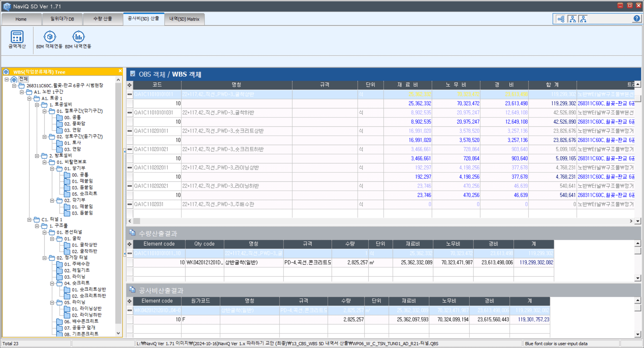The height and width of the screenshot is (348, 644).
Task: Collapse the 전체 root tree node
Action: (x=6, y=80)
